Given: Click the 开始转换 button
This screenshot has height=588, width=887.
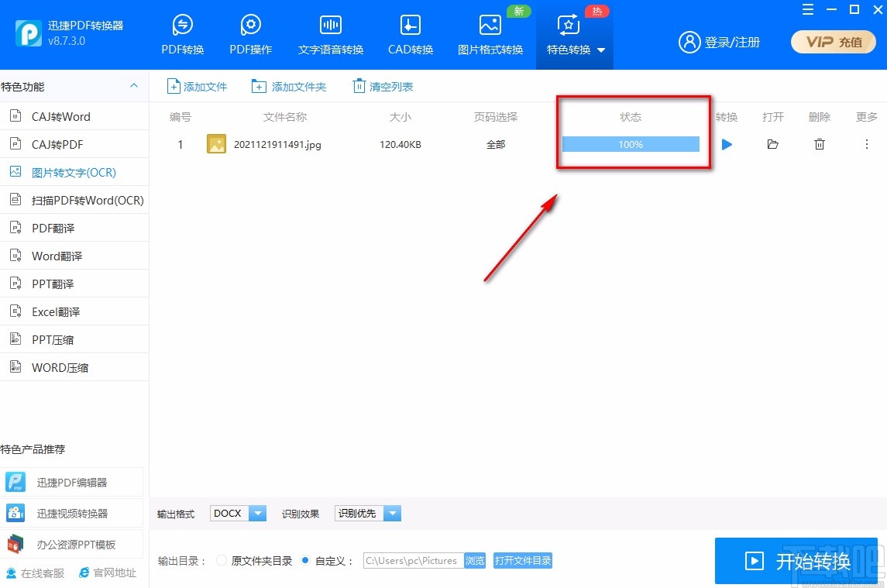Looking at the screenshot, I should pos(796,560).
